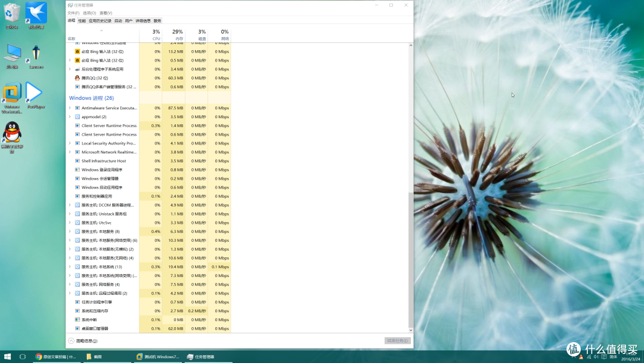Select the This PC computer desktop icon
The height and width of the screenshot is (363, 644).
coord(13,56)
